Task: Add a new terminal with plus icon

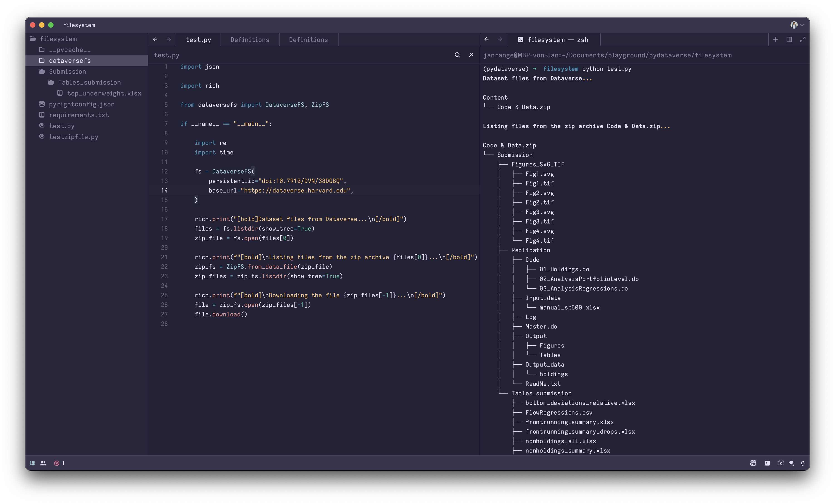Action: 775,40
